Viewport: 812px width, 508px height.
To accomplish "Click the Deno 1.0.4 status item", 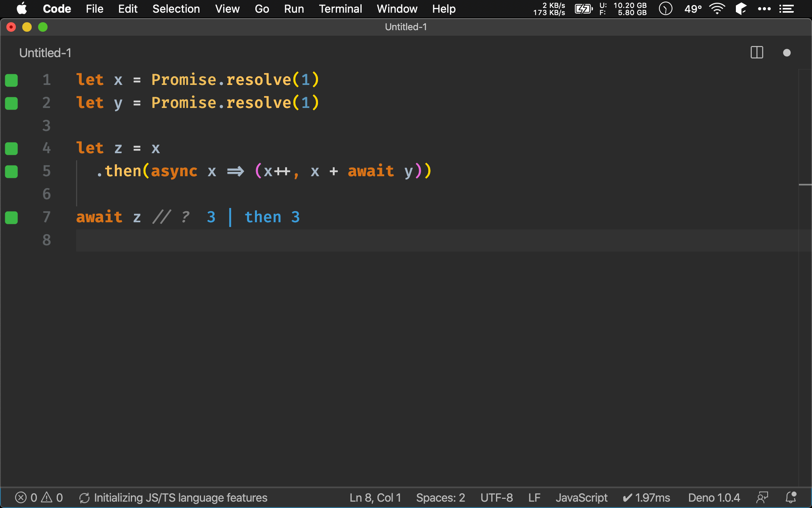I will (714, 497).
